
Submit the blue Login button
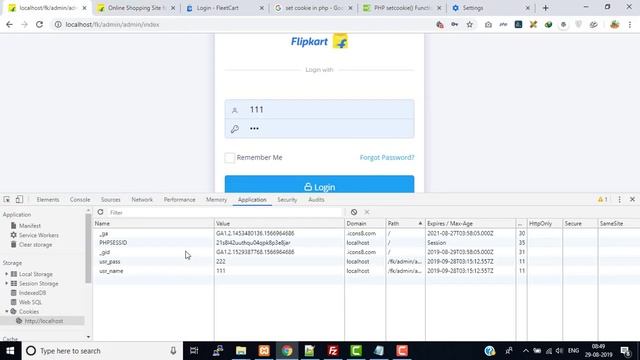(x=319, y=184)
